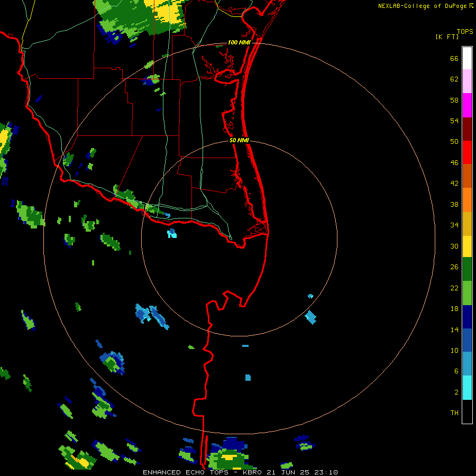
Task: Click the white swatch in the tops legend
Action: click(x=467, y=58)
